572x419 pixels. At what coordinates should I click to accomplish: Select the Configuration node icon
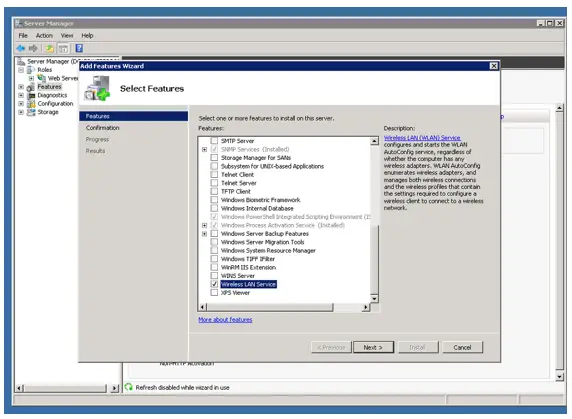coord(31,104)
